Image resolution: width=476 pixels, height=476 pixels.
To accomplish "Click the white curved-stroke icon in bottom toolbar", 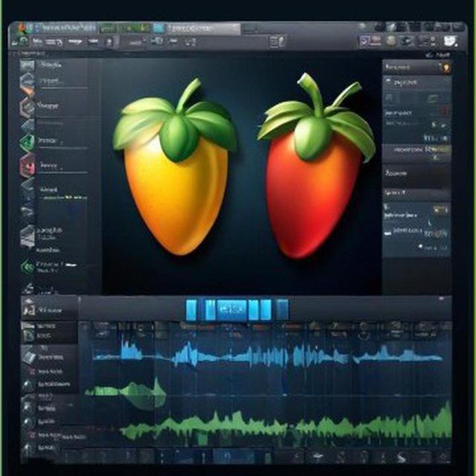I will coord(401,456).
